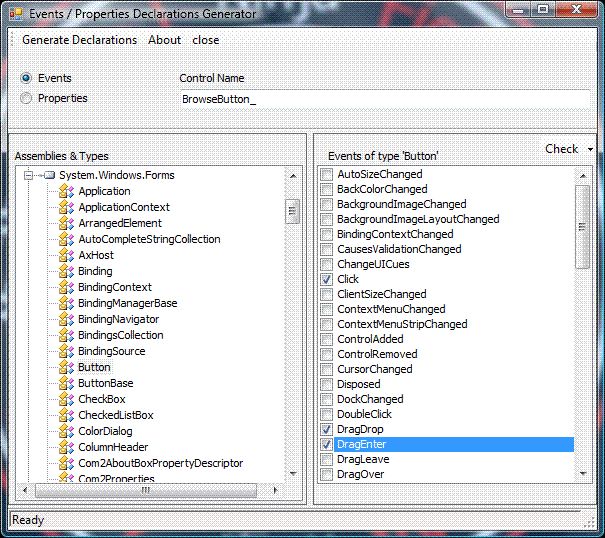Check the AutoSizeChanged event checkbox
Screen dimensions: 605x538
tap(326, 174)
